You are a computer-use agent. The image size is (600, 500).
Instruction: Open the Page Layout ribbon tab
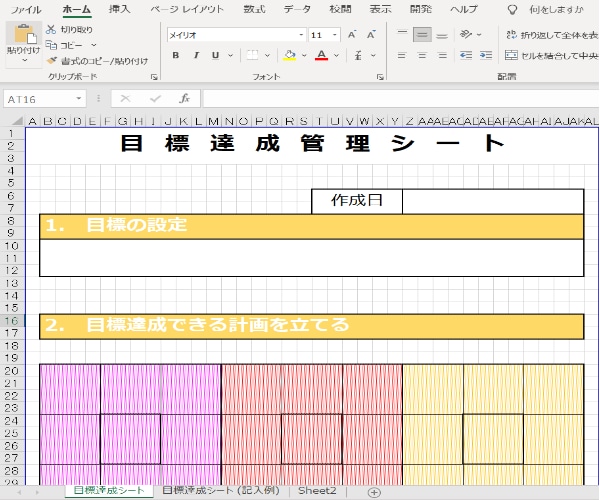click(x=187, y=9)
